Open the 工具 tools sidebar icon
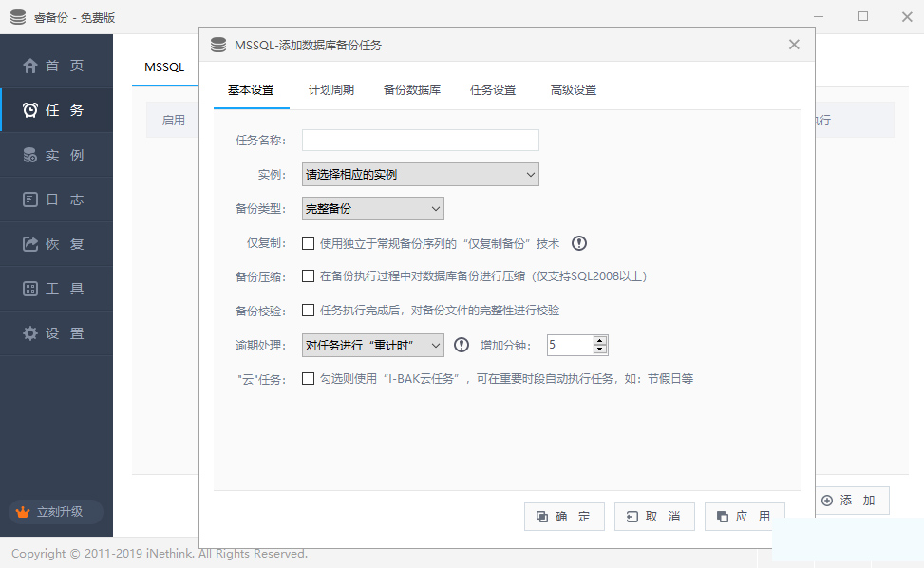Viewport: 924px width, 568px height. 33,289
